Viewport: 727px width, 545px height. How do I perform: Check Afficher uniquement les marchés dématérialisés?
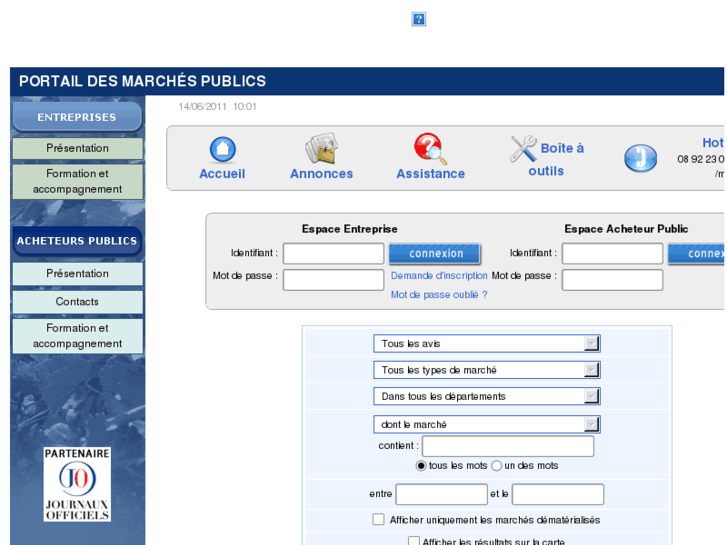379,519
